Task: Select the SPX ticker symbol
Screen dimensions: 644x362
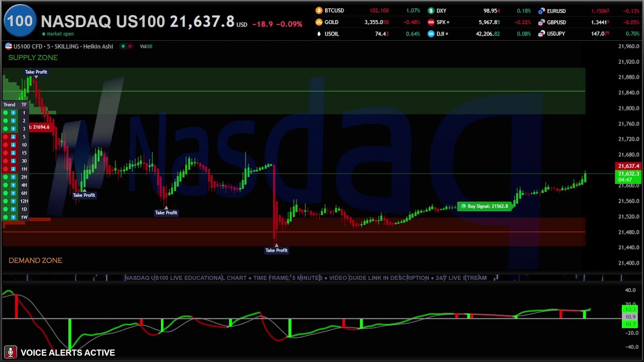Action: pyautogui.click(x=441, y=22)
